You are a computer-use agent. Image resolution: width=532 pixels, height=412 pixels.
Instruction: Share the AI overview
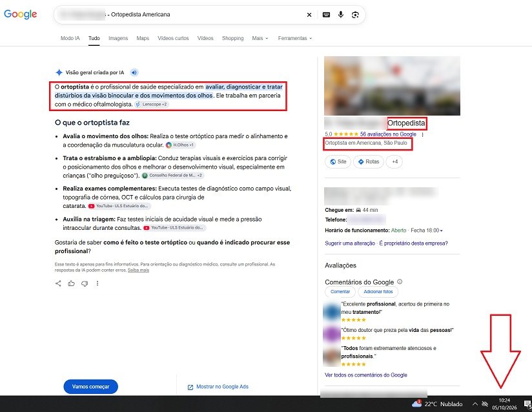pos(58,283)
